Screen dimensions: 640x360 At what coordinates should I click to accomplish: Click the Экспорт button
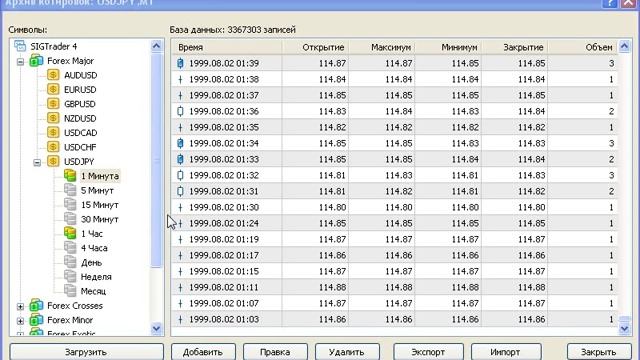click(x=428, y=352)
